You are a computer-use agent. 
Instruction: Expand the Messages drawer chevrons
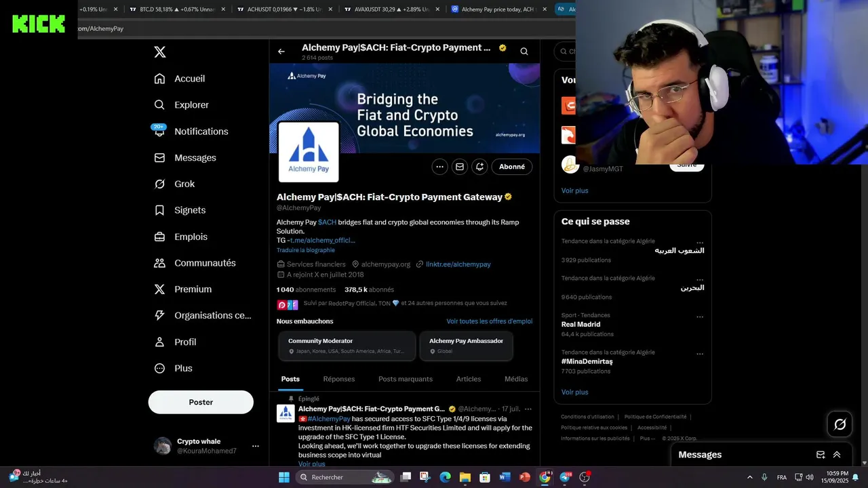(x=837, y=455)
